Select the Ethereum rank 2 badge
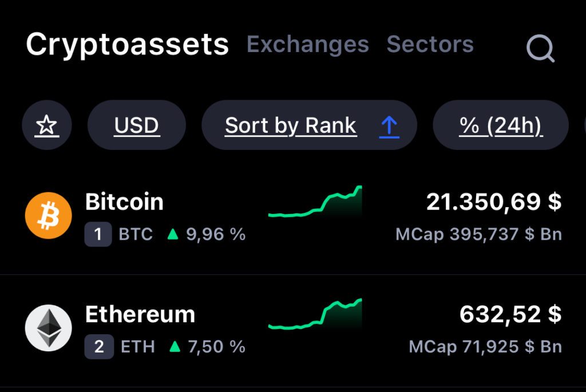This screenshot has width=586, height=392. click(x=99, y=347)
